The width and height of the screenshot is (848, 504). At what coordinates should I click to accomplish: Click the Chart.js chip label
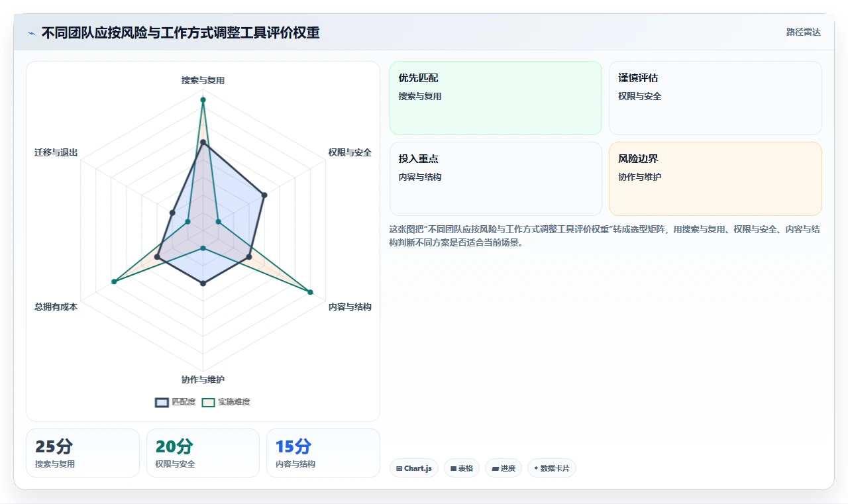coord(417,468)
